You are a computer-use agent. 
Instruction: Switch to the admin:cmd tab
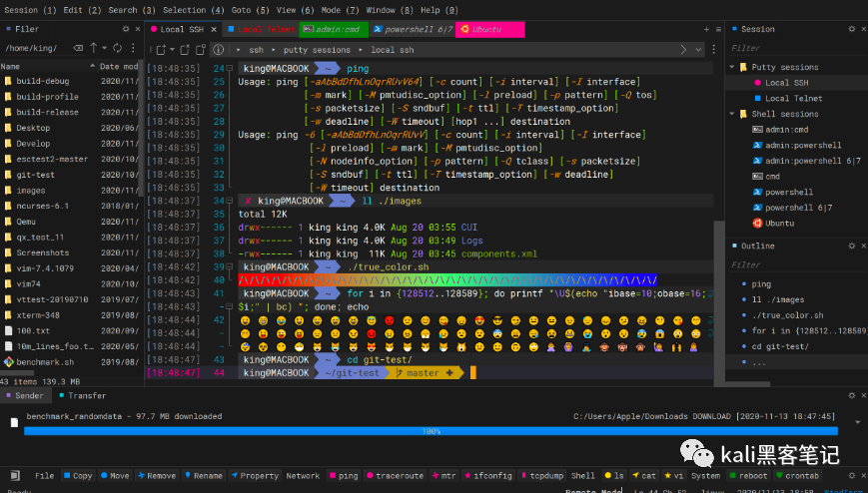[x=335, y=30]
